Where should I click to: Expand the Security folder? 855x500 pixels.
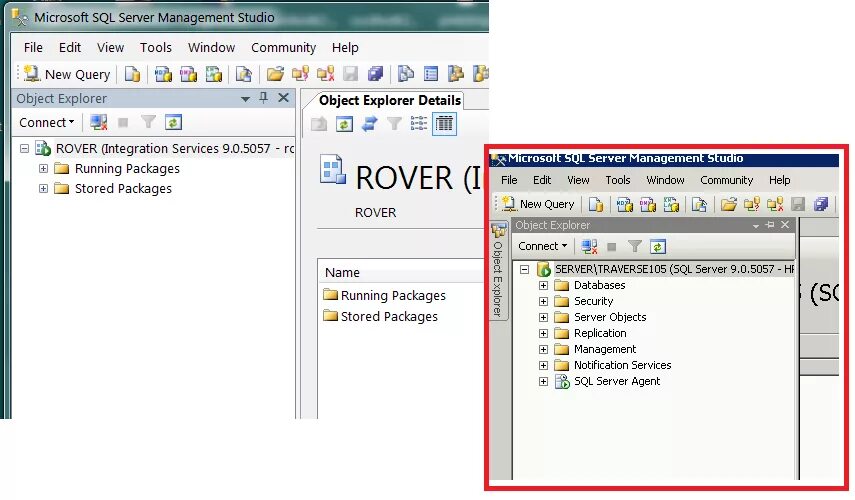(x=543, y=301)
